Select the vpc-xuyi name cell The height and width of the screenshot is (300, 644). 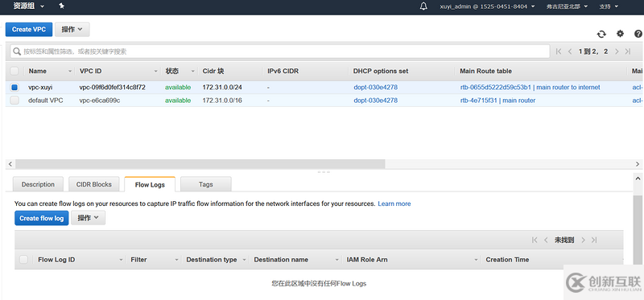40,87
